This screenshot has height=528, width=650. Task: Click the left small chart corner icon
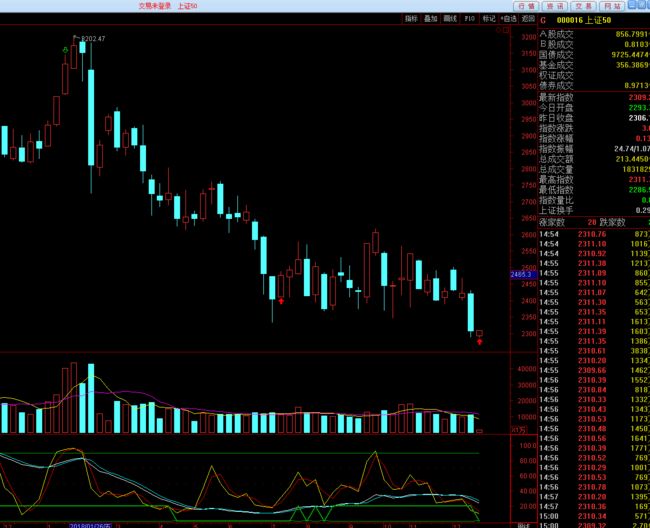(x=499, y=30)
